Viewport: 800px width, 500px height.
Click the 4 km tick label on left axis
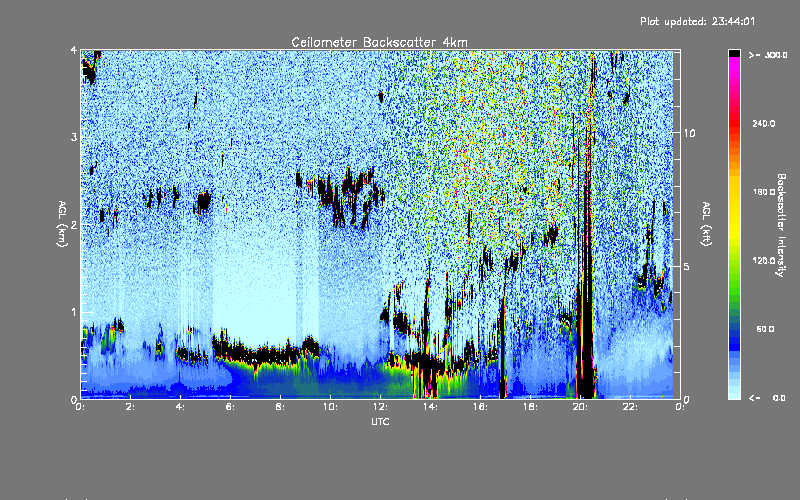(74, 50)
